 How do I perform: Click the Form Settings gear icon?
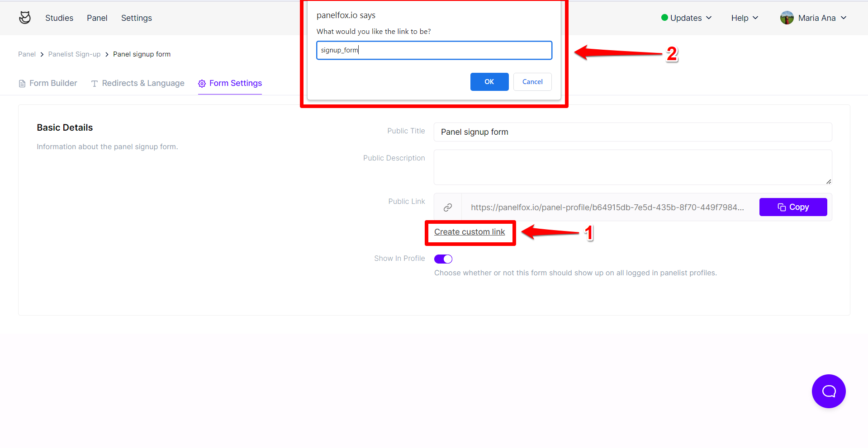coord(202,84)
